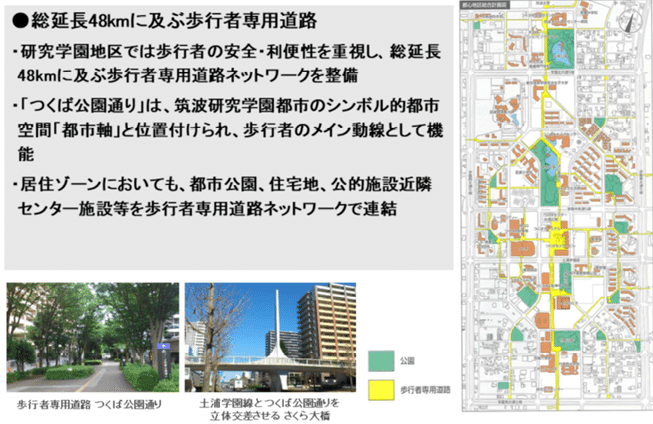The height and width of the screenshot is (424, 653).
Task: Click the yellow 歩行者専用道路 legend swatch
Action: point(381,390)
